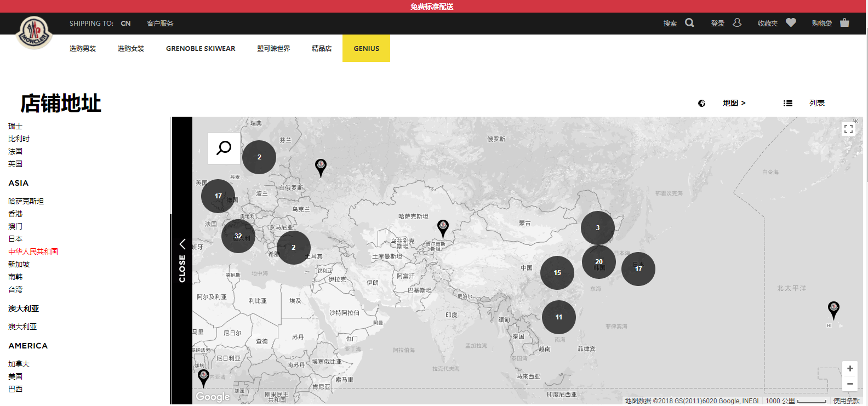Open the GENIUS menu tab
This screenshot has height=406, width=868.
pos(366,49)
